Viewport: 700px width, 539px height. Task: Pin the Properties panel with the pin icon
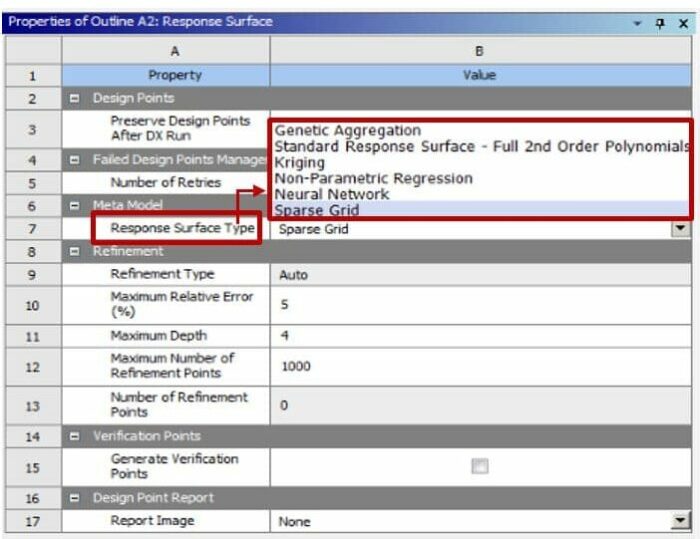click(659, 23)
